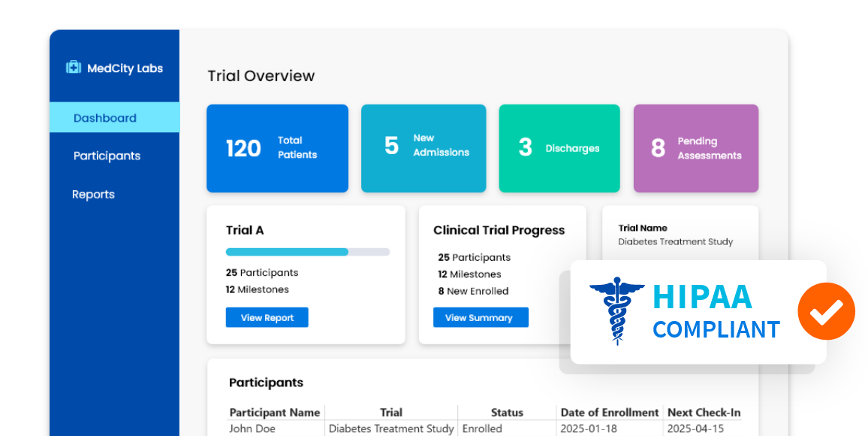Click the Next Check-In column header
Screen dimensions: 868x436
tap(704, 413)
